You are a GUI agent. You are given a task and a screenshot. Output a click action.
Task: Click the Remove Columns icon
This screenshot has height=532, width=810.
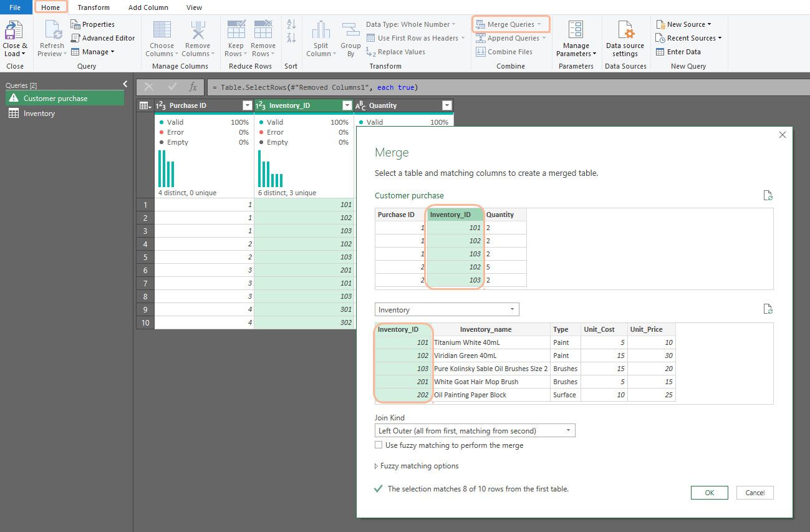tap(198, 30)
